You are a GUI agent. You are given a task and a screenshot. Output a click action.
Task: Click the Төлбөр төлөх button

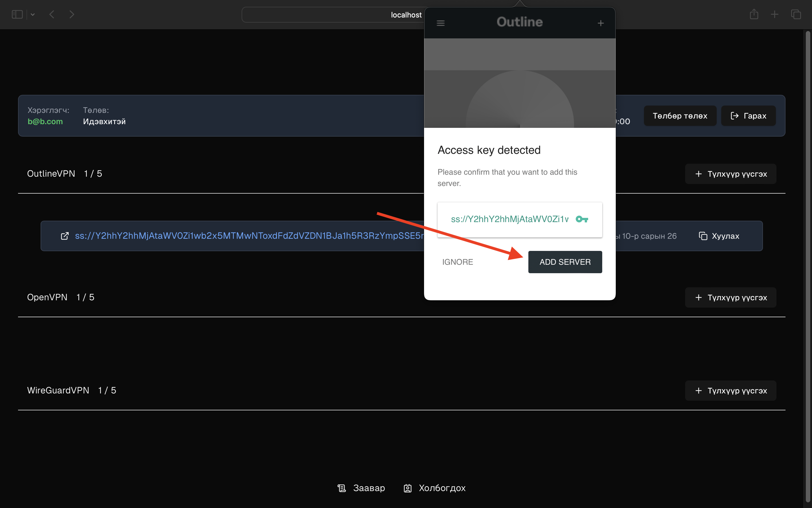pyautogui.click(x=680, y=116)
